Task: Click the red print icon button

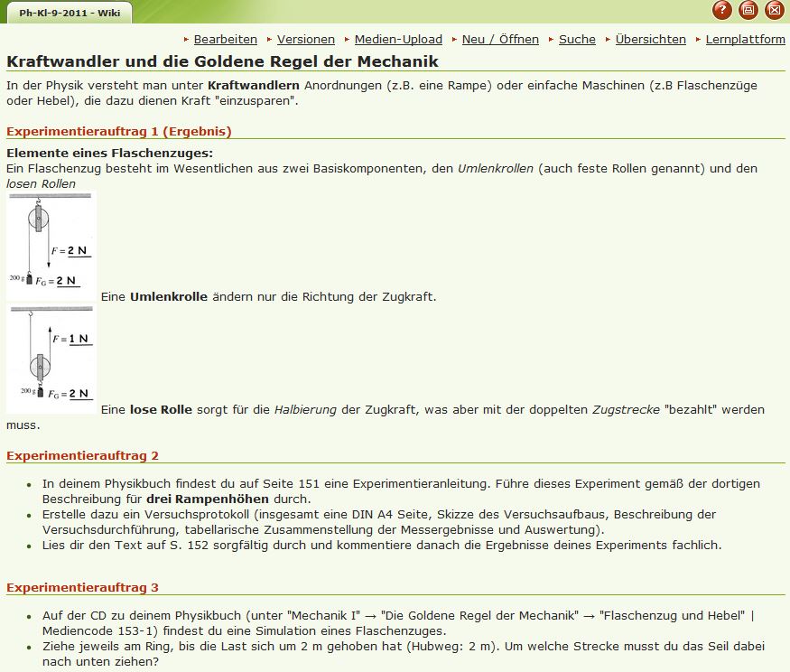Action: point(748,11)
